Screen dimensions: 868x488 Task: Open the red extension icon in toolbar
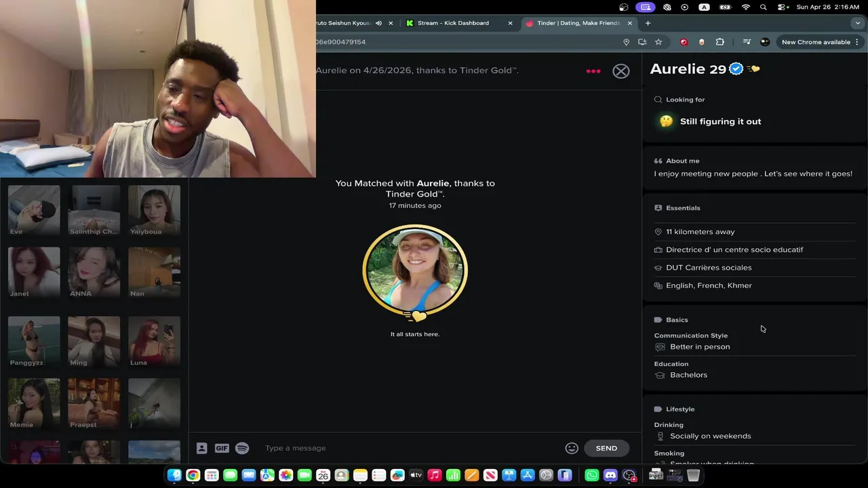684,42
